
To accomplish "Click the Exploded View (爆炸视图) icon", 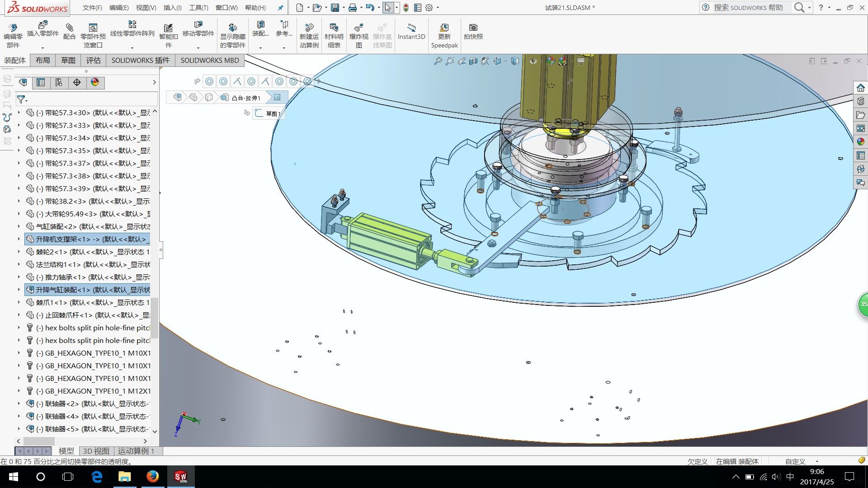I will point(359,28).
